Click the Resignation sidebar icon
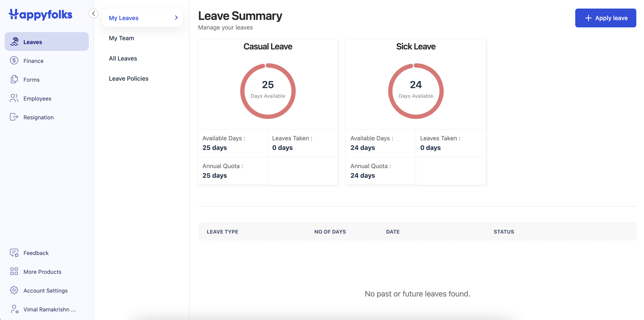Image resolution: width=644 pixels, height=320 pixels. tap(14, 117)
